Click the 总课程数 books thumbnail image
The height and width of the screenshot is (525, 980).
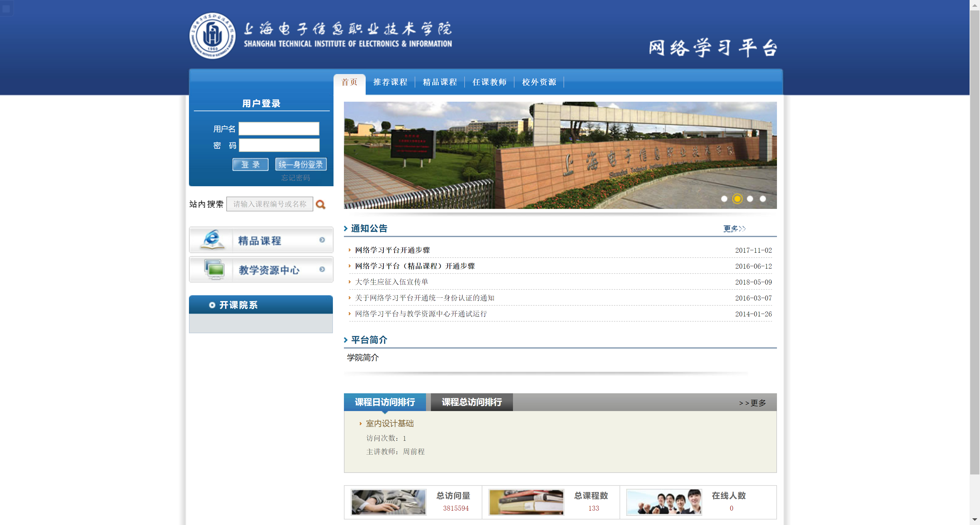pos(526,502)
